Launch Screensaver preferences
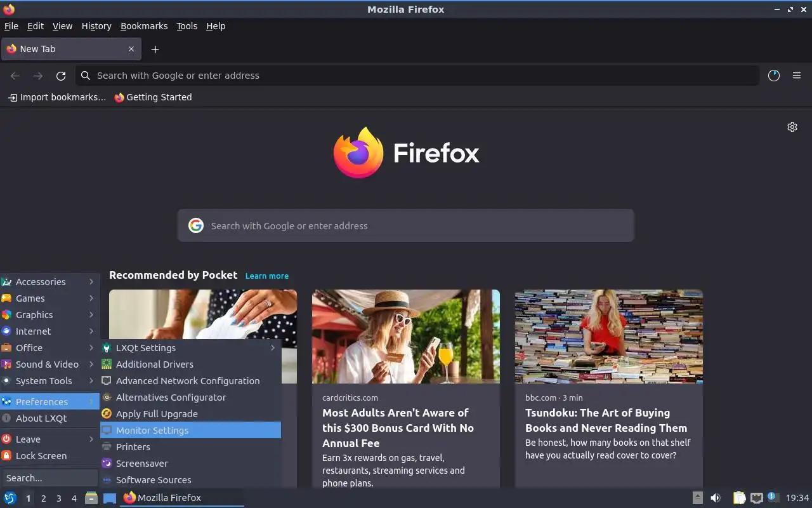The image size is (812, 508). click(190, 464)
